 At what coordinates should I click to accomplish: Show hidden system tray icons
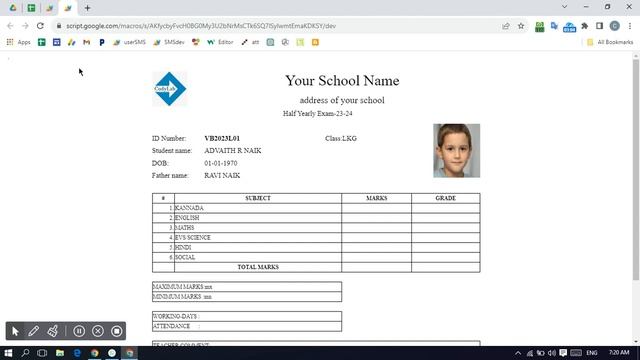[518, 353]
